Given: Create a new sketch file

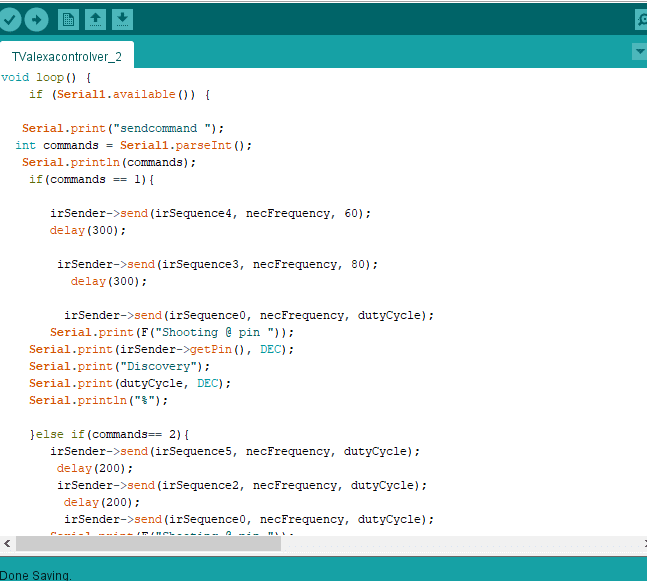Looking at the screenshot, I should point(68,19).
